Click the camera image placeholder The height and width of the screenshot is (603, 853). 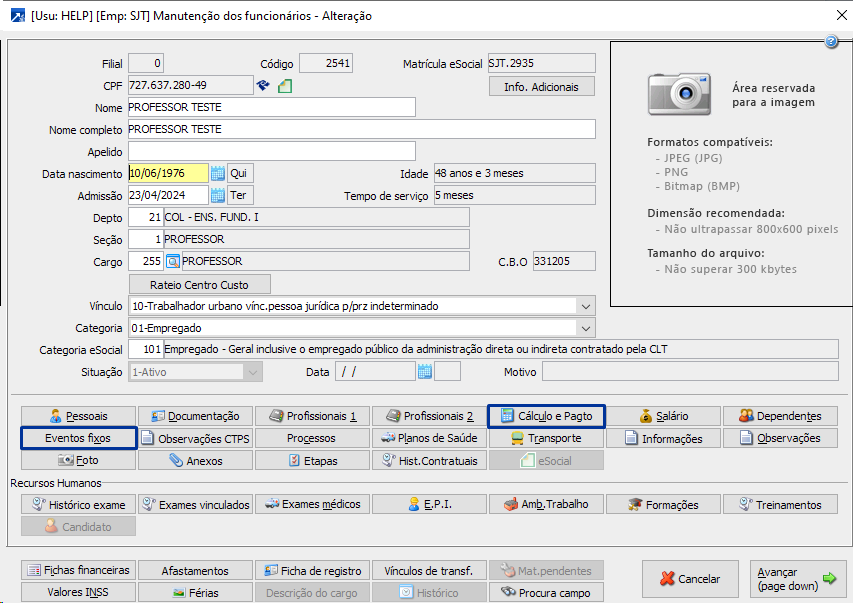tap(679, 94)
